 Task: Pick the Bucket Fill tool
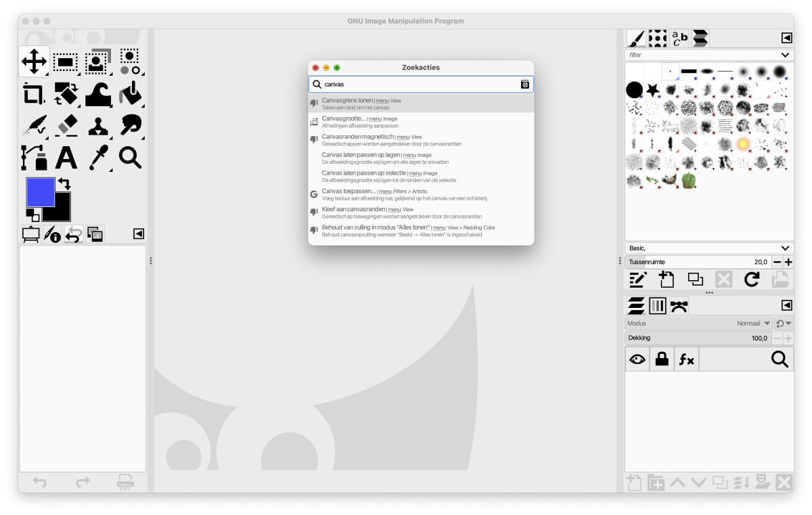(131, 93)
